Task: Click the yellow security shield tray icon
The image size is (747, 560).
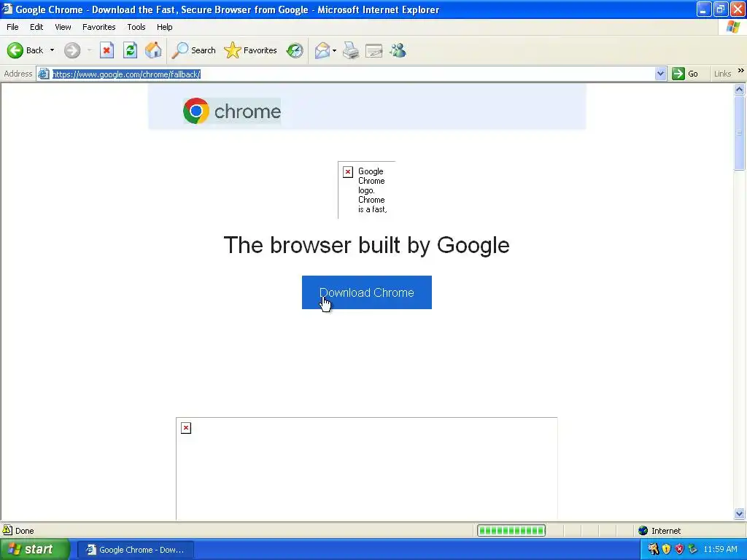Action: [666, 550]
